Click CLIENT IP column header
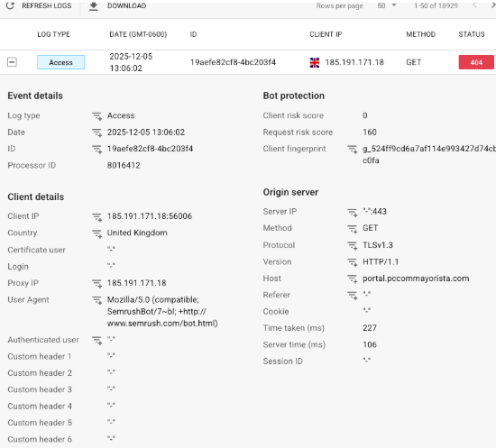The image size is (496, 448). tap(326, 34)
